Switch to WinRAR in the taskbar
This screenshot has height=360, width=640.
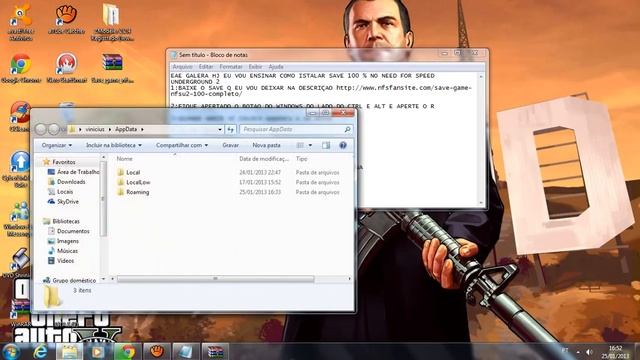tap(215, 351)
